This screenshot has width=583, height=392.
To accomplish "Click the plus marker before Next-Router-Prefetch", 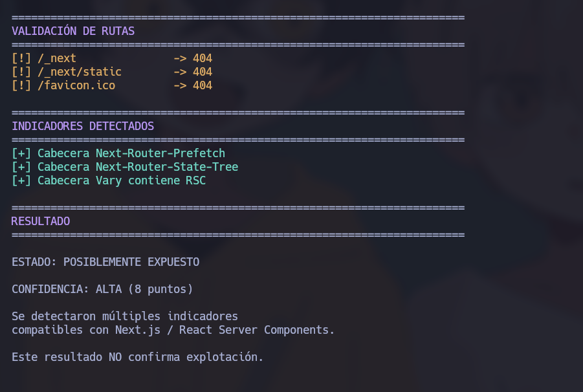I will click(21, 153).
